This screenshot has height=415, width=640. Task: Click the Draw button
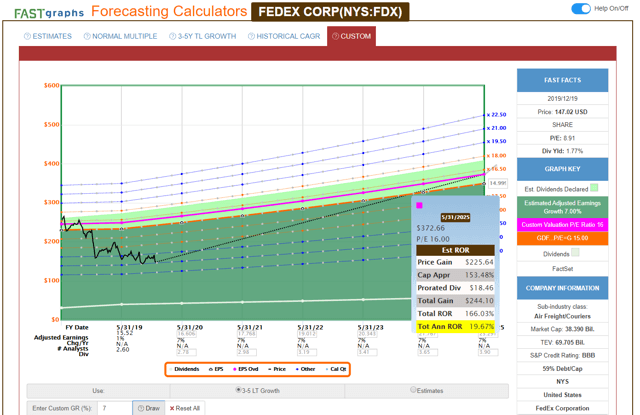click(149, 408)
